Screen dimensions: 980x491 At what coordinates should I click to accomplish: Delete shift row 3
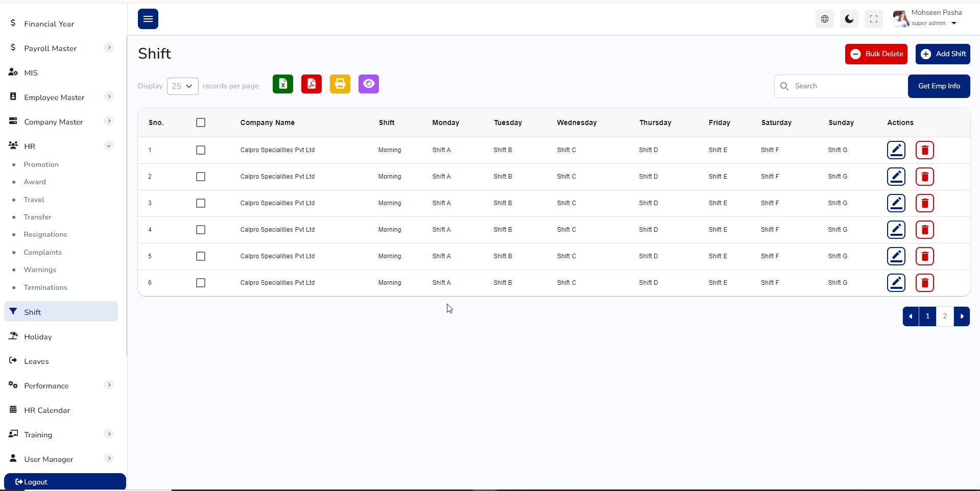point(925,203)
